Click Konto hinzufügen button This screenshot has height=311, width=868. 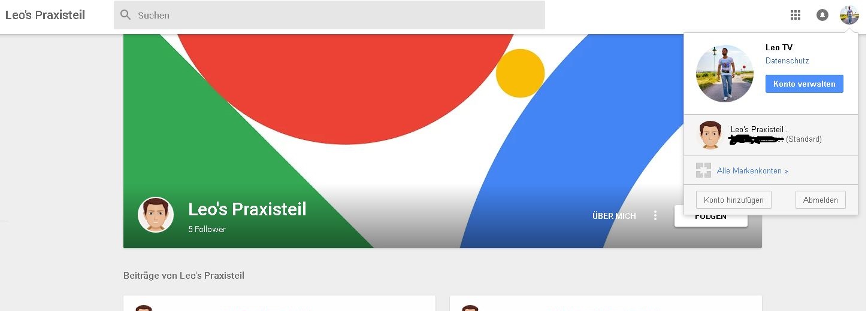734,200
